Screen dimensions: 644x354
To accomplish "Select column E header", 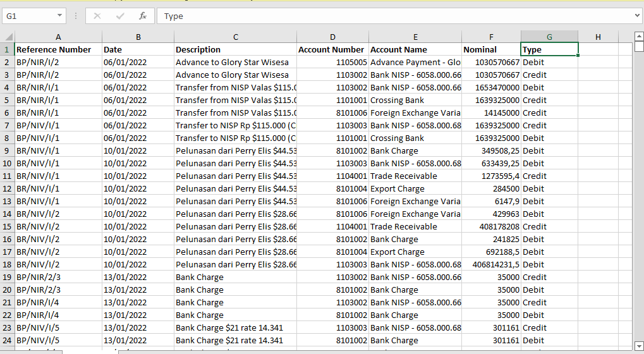I will [x=415, y=37].
